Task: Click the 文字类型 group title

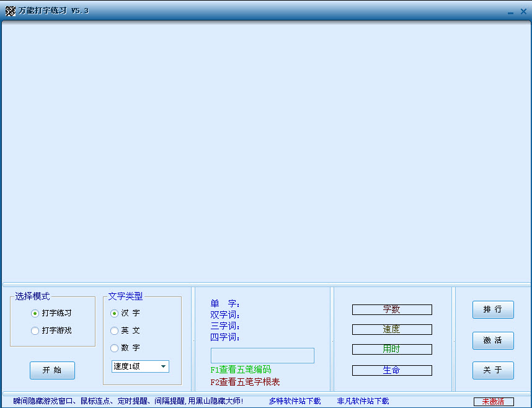Action: point(125,296)
